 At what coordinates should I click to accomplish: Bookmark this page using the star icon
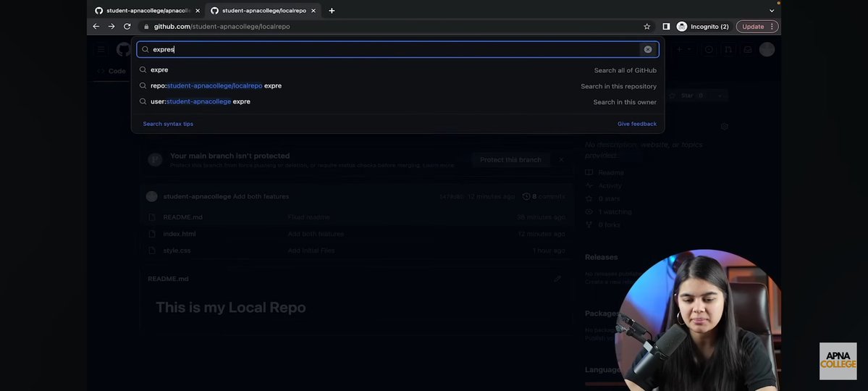(x=646, y=27)
